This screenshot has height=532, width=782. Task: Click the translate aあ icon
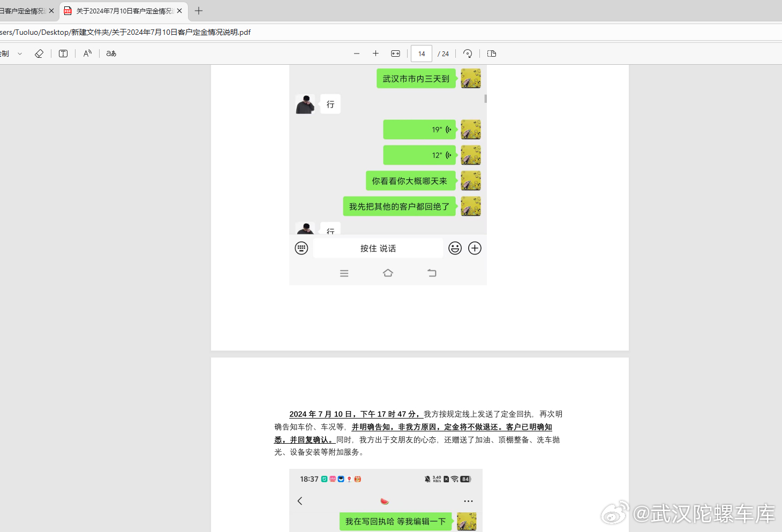(110, 53)
